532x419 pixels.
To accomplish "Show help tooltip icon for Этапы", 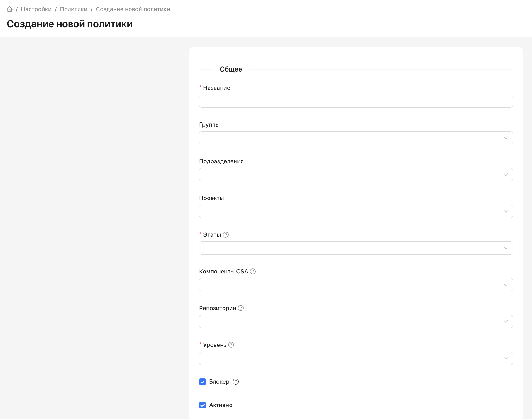I will tap(226, 235).
